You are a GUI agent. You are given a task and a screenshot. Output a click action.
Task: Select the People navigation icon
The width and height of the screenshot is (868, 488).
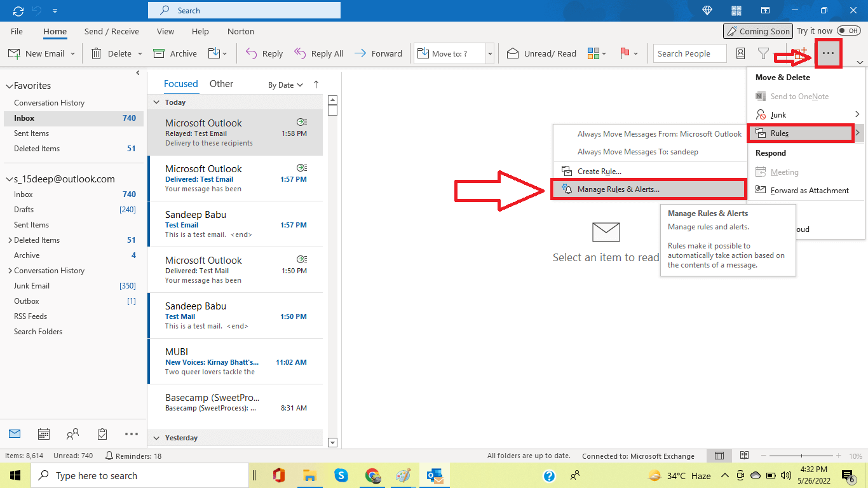click(x=72, y=434)
